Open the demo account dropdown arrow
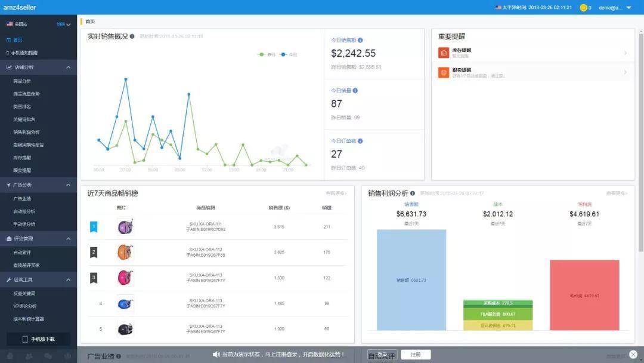This screenshot has width=644, height=363. pyautogui.click(x=629, y=7)
